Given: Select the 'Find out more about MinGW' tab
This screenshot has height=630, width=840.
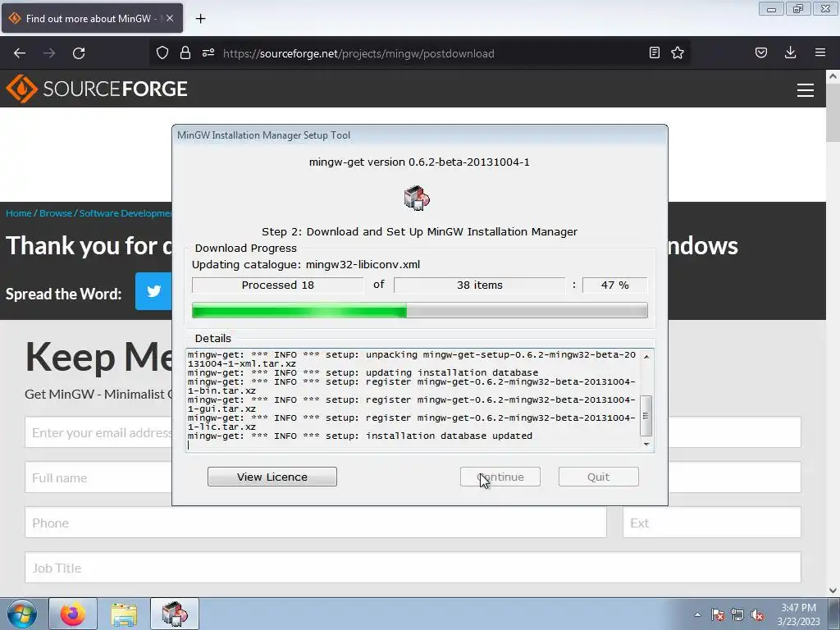Looking at the screenshot, I should [x=92, y=18].
